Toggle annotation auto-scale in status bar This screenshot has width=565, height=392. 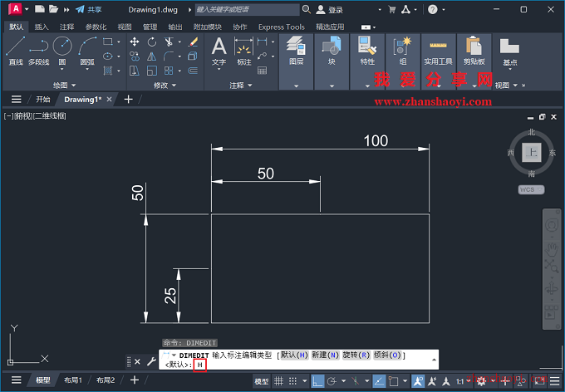(x=432, y=381)
